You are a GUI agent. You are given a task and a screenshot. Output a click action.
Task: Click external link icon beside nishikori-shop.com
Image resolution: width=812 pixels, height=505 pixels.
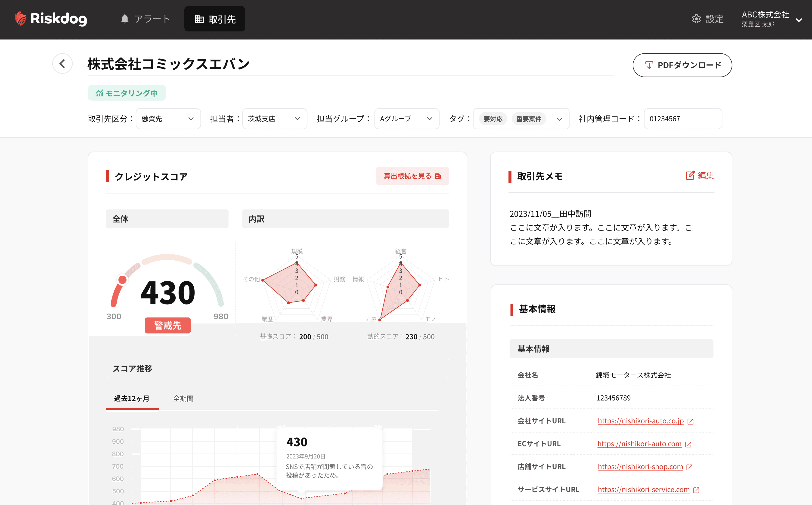(689, 467)
